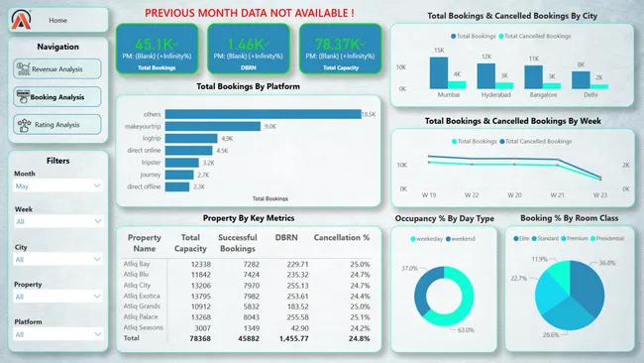644x363 pixels.
Task: Go to Rating Analysis page
Action: click(x=57, y=125)
